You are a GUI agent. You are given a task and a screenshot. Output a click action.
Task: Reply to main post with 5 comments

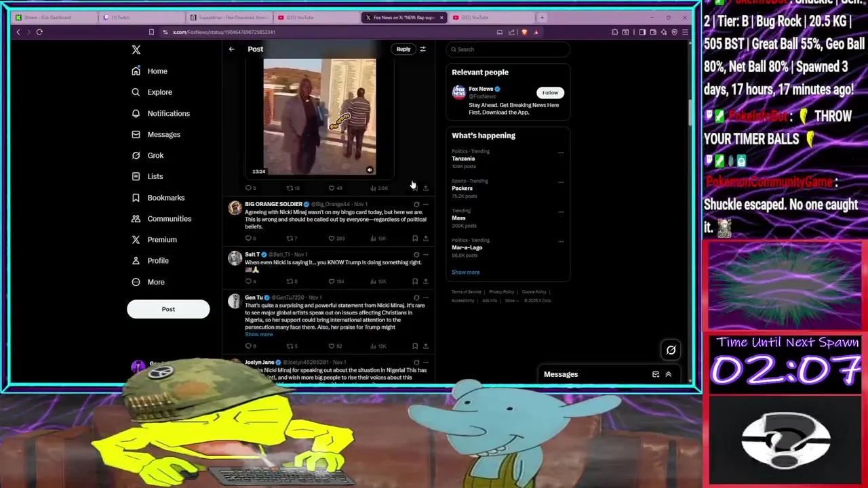[x=250, y=188]
